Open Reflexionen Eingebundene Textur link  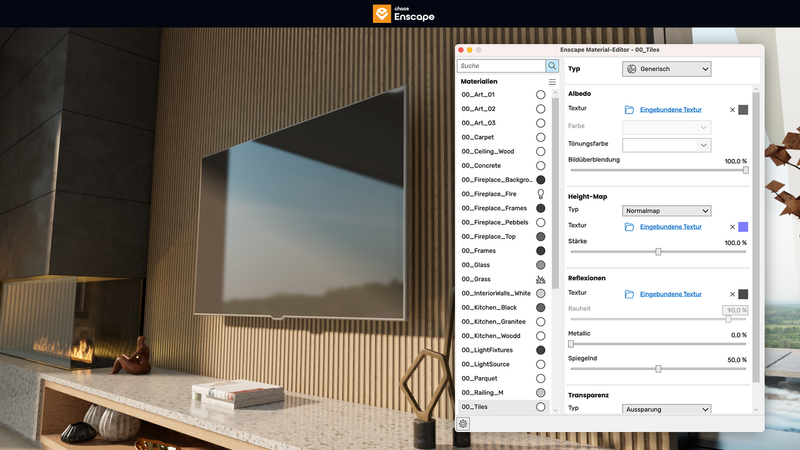pyautogui.click(x=670, y=294)
